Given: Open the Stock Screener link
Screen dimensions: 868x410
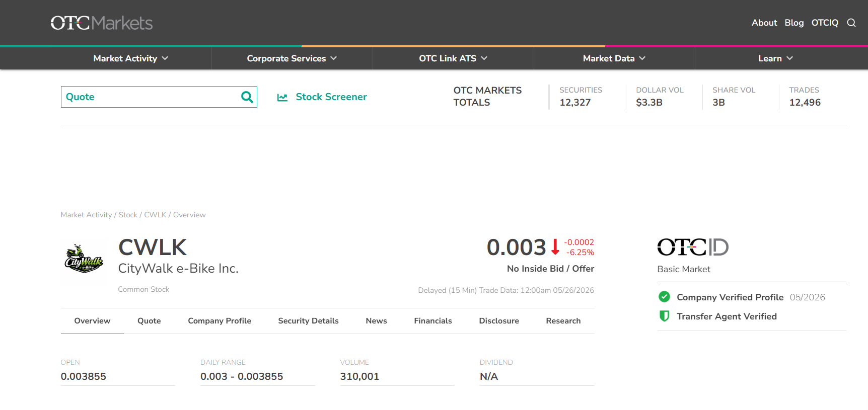Looking at the screenshot, I should tap(331, 97).
